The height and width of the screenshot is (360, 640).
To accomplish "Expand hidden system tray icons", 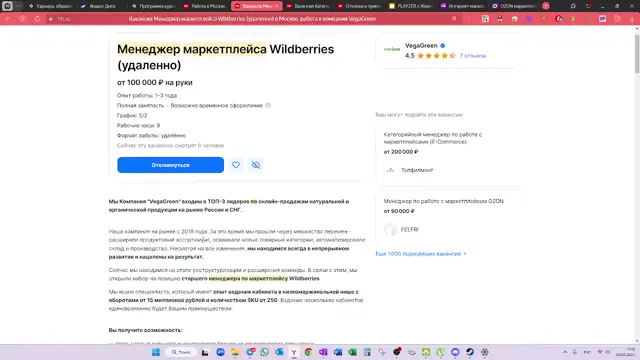I will [x=565, y=352].
